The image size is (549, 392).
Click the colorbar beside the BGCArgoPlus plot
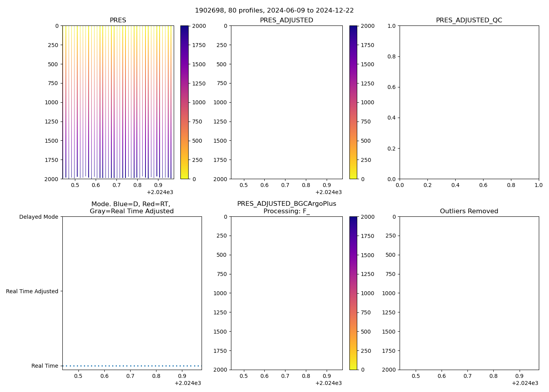point(353,293)
